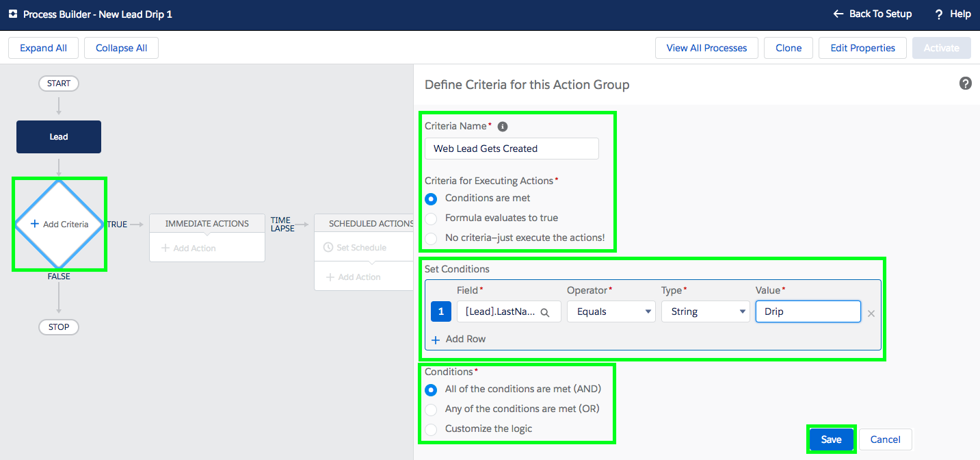Click the Back To Setup arrow link
The height and width of the screenshot is (460, 980).
(873, 14)
